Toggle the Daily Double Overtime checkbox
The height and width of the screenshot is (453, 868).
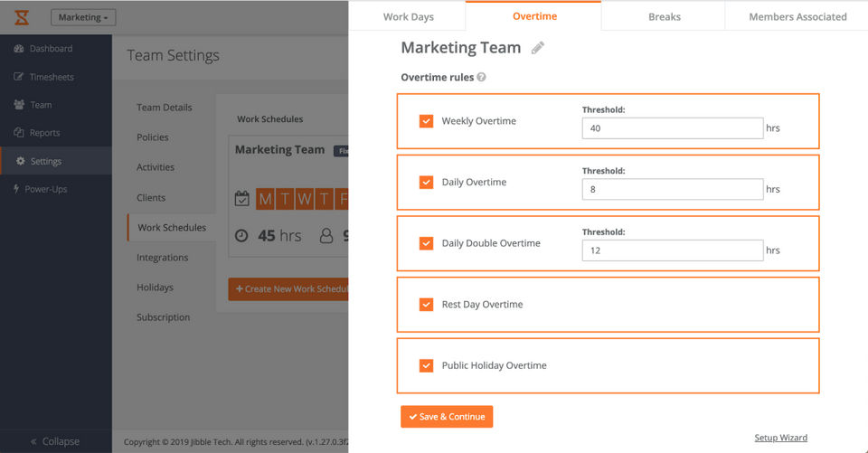click(427, 243)
